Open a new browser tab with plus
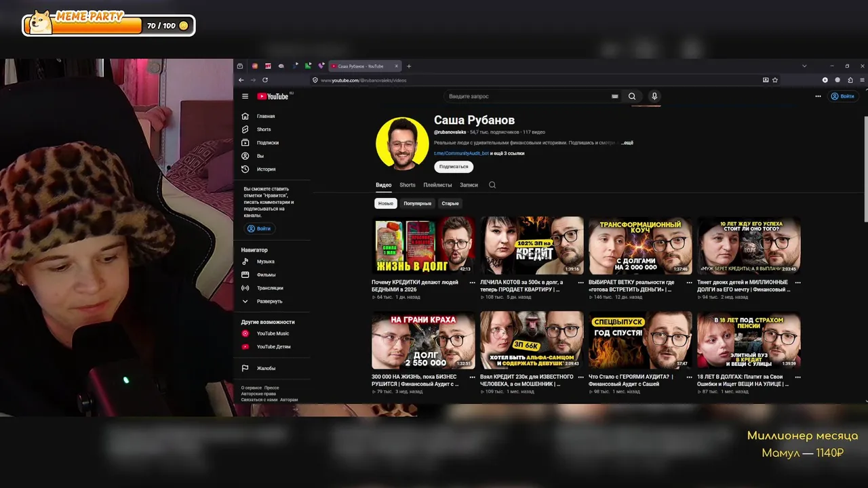The width and height of the screenshot is (868, 488). point(409,66)
